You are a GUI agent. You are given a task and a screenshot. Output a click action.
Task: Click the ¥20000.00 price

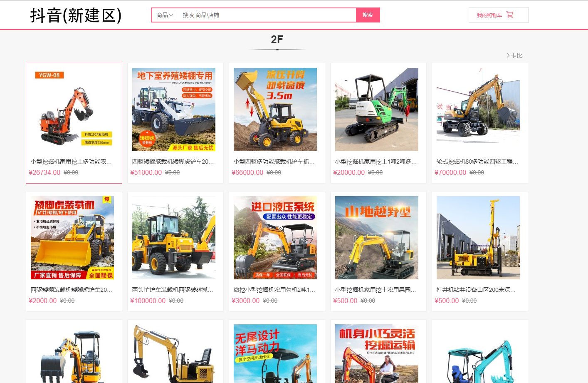tap(349, 172)
